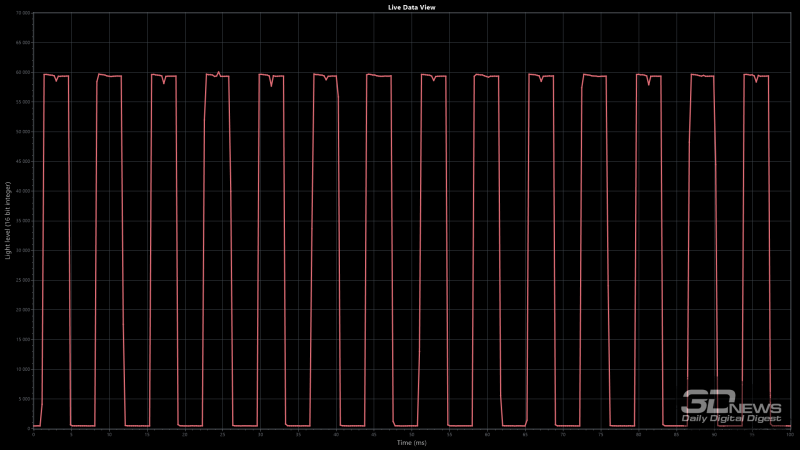Click the Live Data View chart title

point(411,7)
